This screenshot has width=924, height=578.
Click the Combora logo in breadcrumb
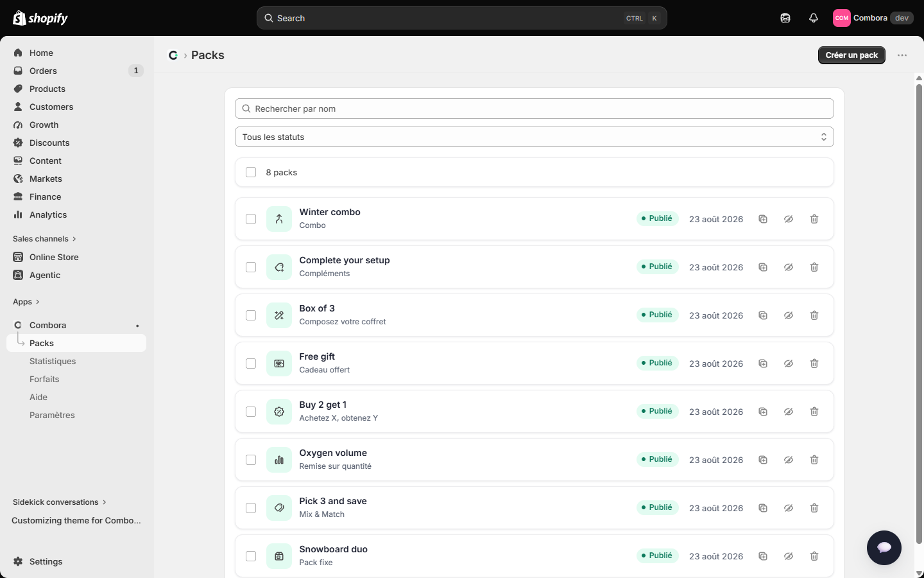(x=173, y=55)
